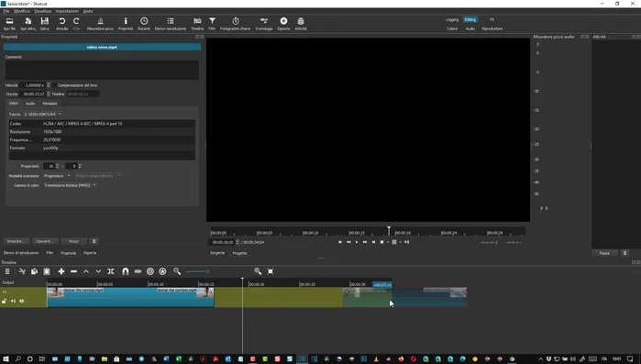Switch player to the Sorgente tab
This screenshot has height=364, width=641.
217,253
